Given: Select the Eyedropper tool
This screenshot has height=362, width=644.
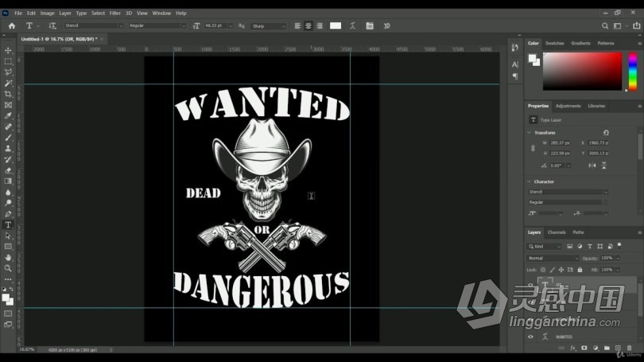Looking at the screenshot, I should 8,116.
